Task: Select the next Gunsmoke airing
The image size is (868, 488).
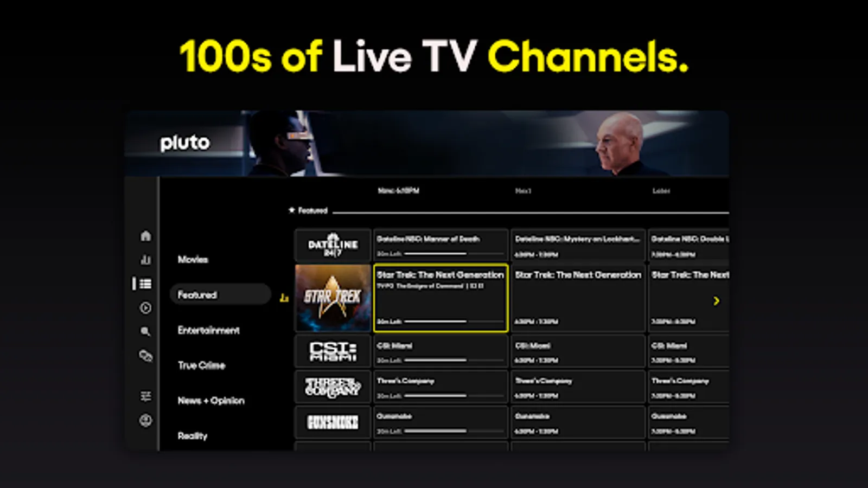Action: point(578,422)
